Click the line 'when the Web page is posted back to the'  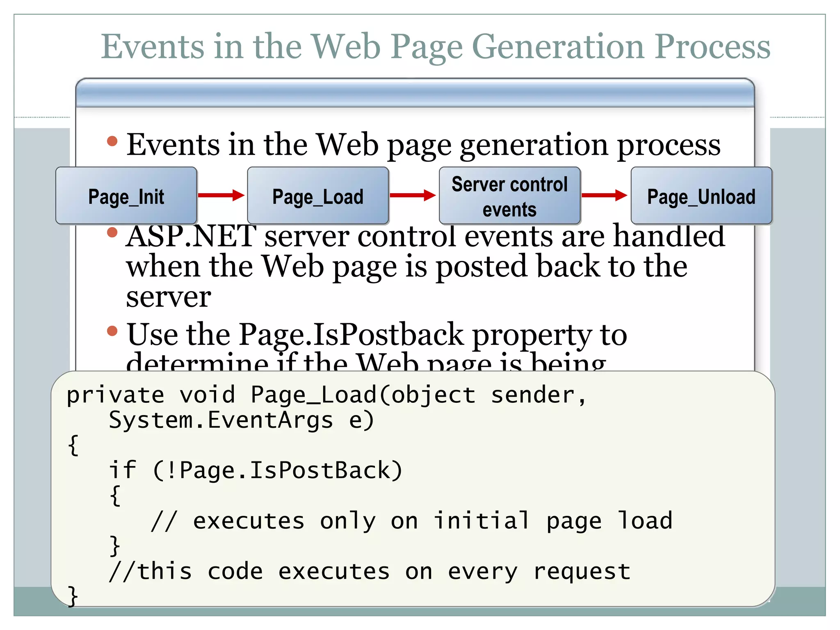[x=406, y=267]
